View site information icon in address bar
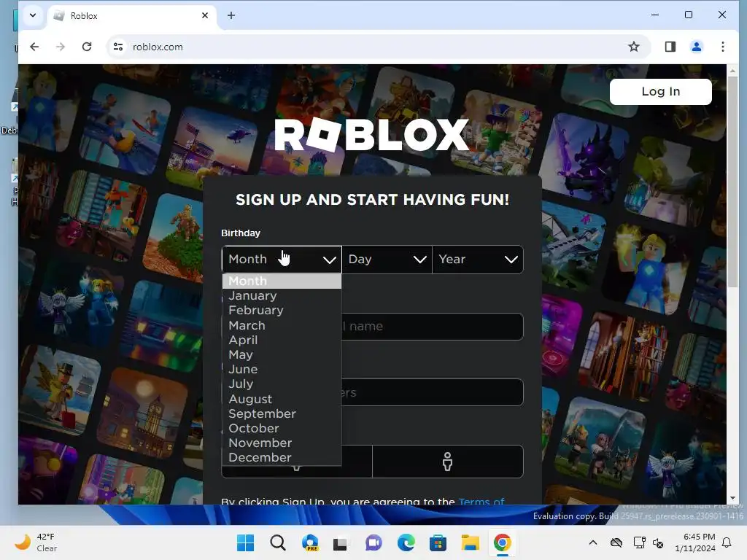Viewport: 747px width, 560px height. [118, 47]
